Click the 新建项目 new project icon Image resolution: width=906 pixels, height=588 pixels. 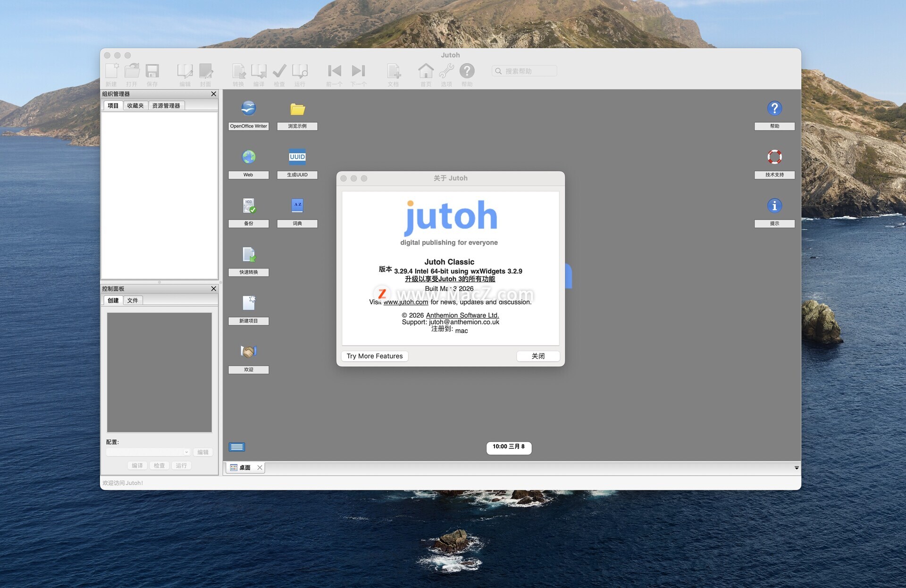249,303
